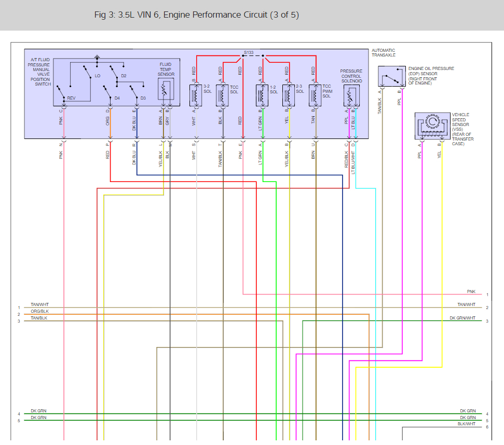Click the 'ORG/BLK' wire label at the left edge
504x445 pixels.
click(x=40, y=311)
